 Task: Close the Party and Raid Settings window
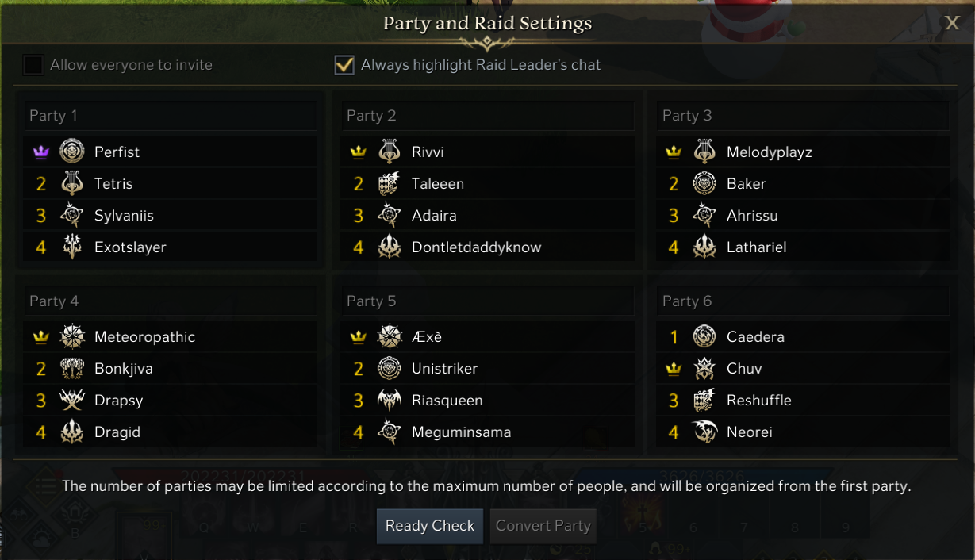pos(952,23)
